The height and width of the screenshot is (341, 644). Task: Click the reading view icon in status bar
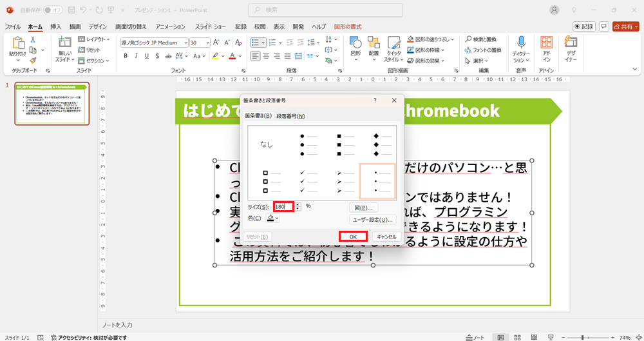534,337
